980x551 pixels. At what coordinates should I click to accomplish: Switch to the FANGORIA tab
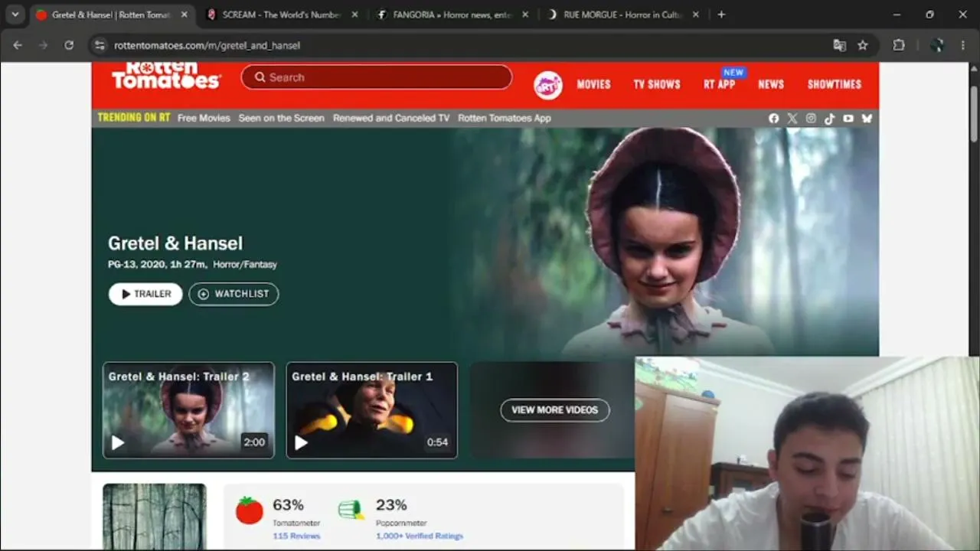point(452,15)
